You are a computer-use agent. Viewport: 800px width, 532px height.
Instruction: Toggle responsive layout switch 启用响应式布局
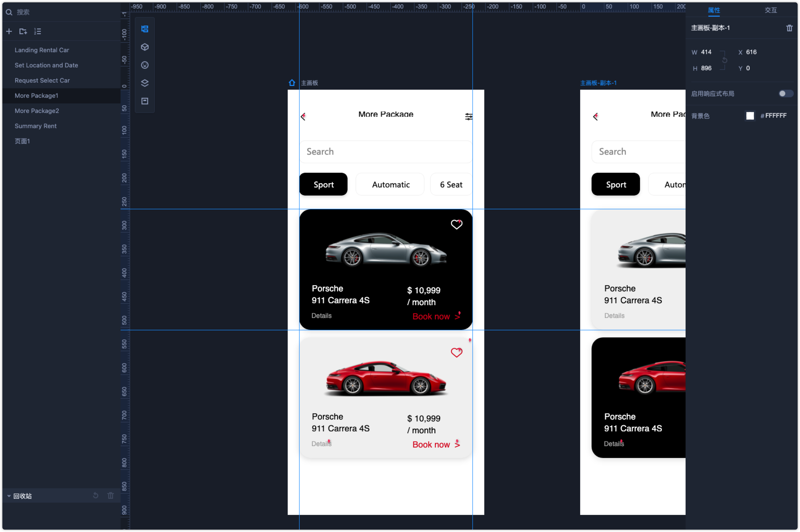(x=786, y=93)
